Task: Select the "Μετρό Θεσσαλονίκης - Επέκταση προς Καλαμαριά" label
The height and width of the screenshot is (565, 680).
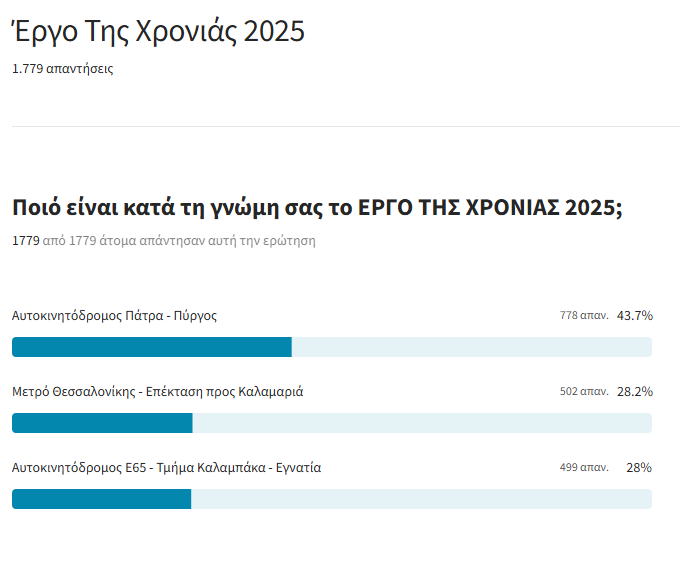Action: [157, 392]
